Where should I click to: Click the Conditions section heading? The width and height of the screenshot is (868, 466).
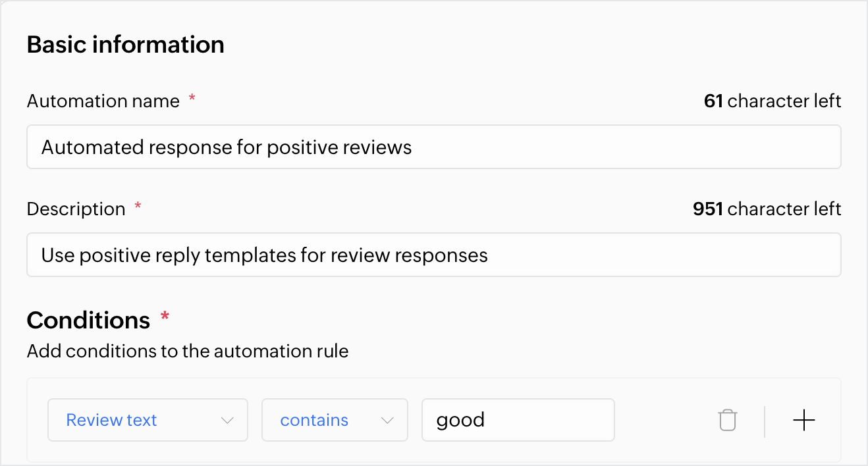point(89,320)
